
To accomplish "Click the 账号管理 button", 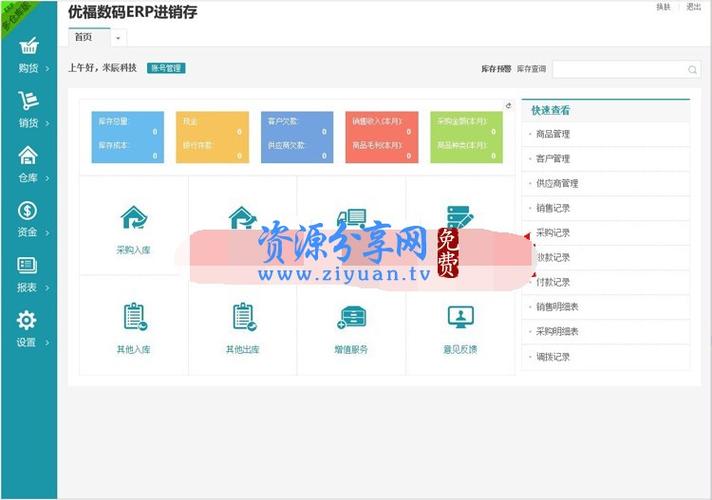I will pyautogui.click(x=166, y=68).
